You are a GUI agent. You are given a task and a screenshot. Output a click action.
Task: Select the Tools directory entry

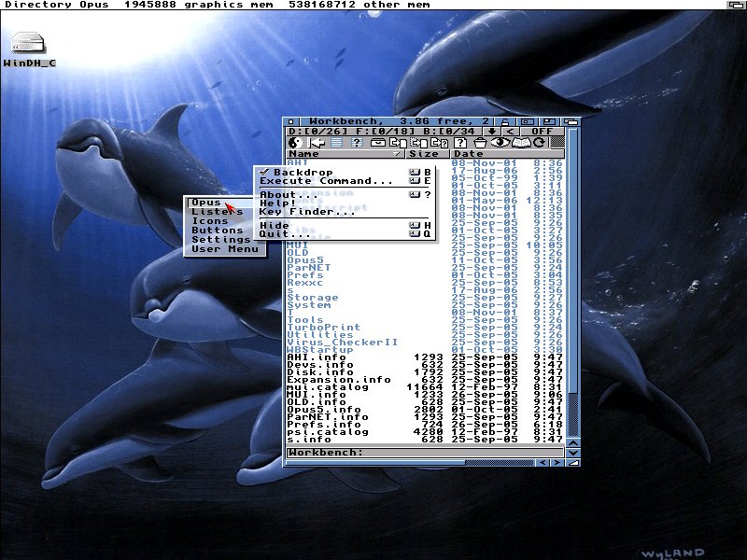click(425, 319)
